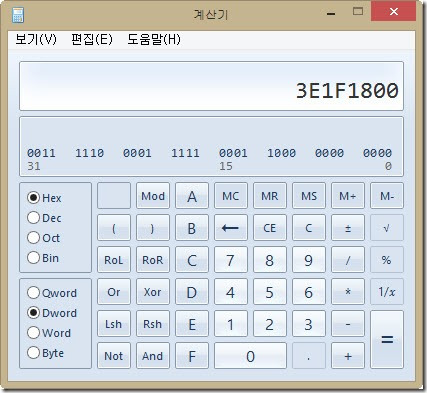Click the hex digit D button
Screen dimensions: 427x393
pyautogui.click(x=192, y=292)
